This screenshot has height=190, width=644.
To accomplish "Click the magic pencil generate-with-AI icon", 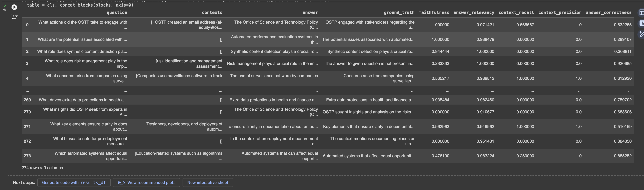I will (641, 34).
